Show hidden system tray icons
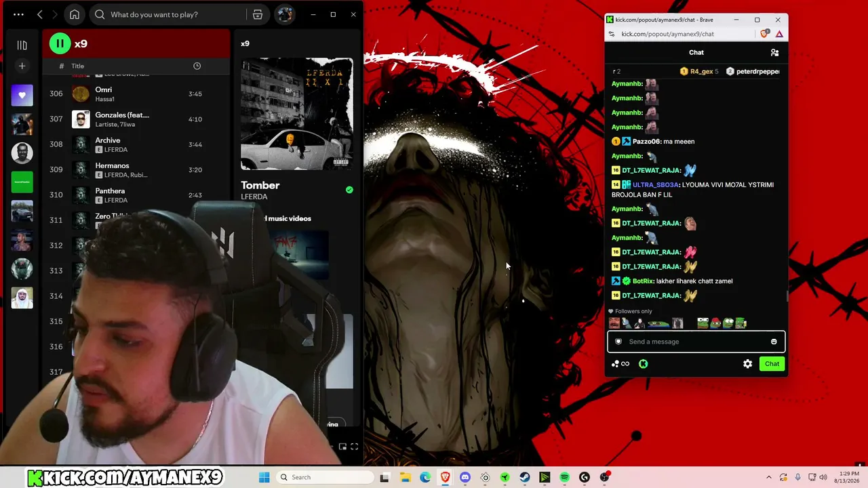The image size is (868, 488). [x=768, y=477]
